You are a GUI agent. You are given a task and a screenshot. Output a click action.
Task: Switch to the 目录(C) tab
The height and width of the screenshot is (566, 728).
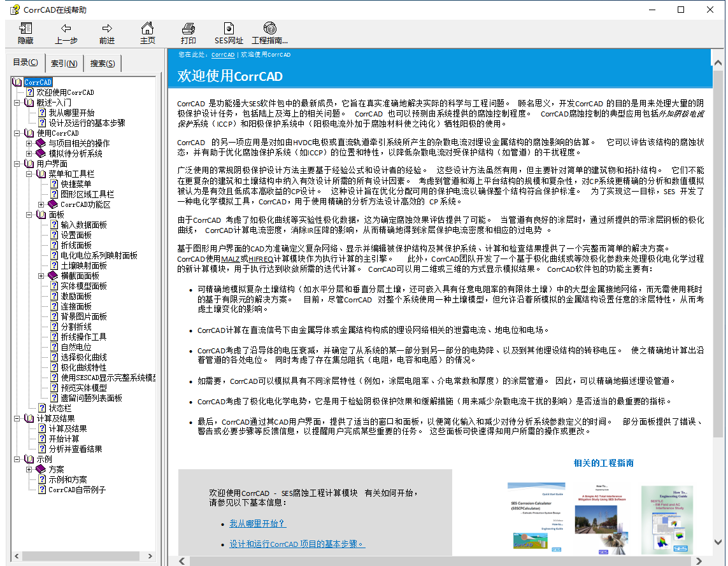pyautogui.click(x=25, y=62)
